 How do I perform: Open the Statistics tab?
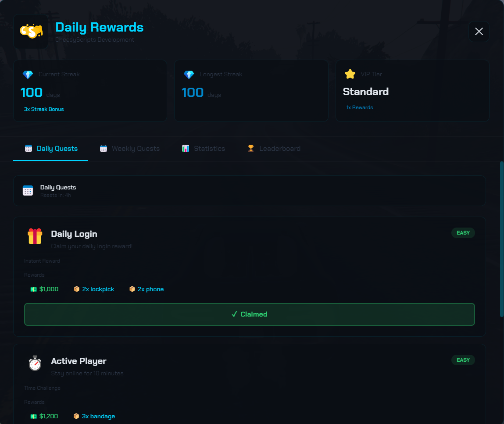tap(204, 148)
